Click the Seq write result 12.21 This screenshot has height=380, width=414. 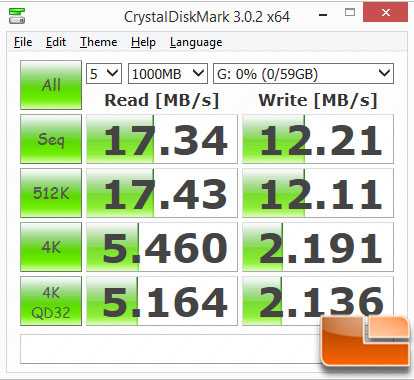(x=318, y=139)
